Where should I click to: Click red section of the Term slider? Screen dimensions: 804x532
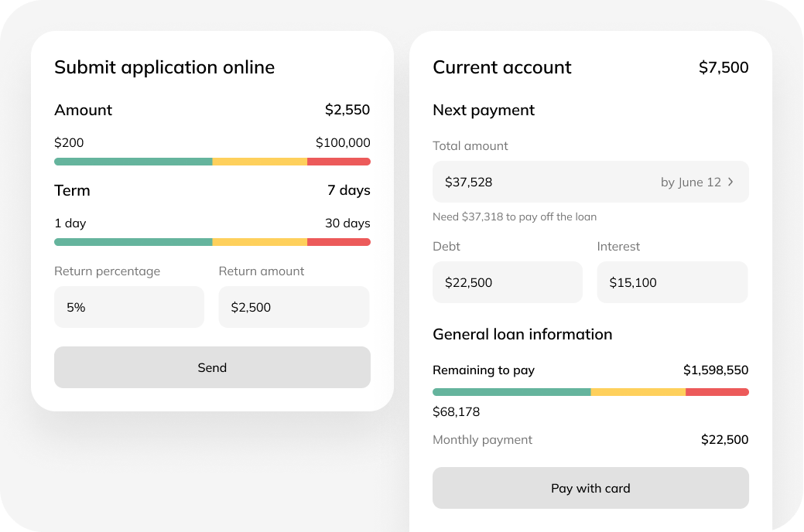338,242
